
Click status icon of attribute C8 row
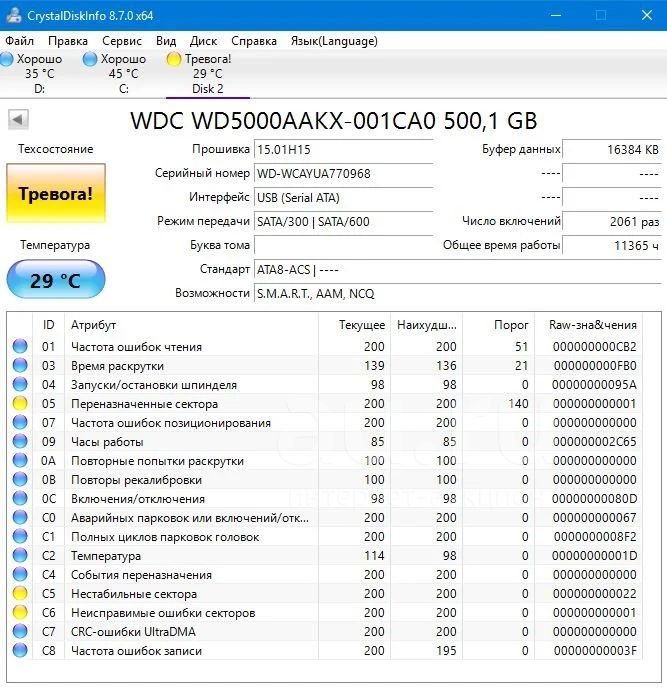click(x=20, y=650)
